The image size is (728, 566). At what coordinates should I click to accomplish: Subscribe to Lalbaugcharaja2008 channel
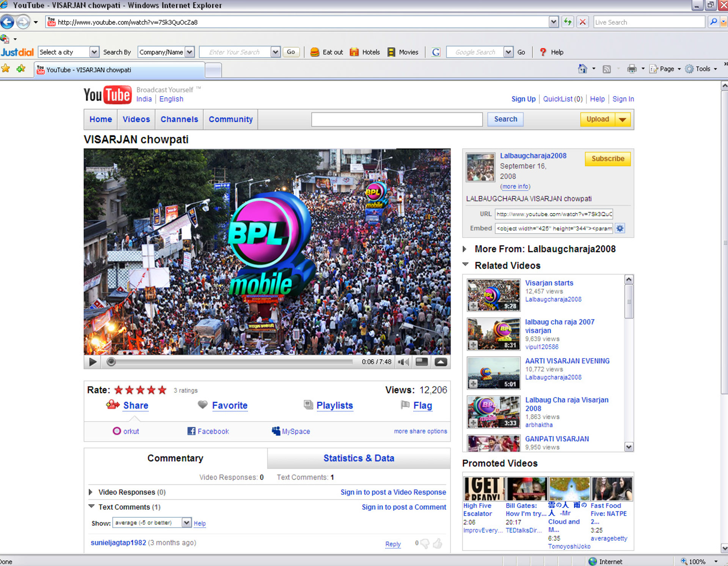point(608,158)
